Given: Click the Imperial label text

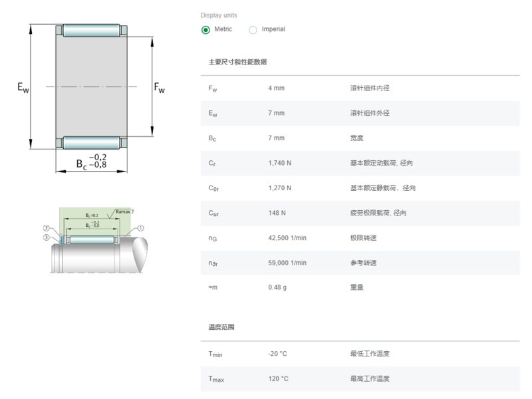Looking at the screenshot, I should (x=273, y=29).
